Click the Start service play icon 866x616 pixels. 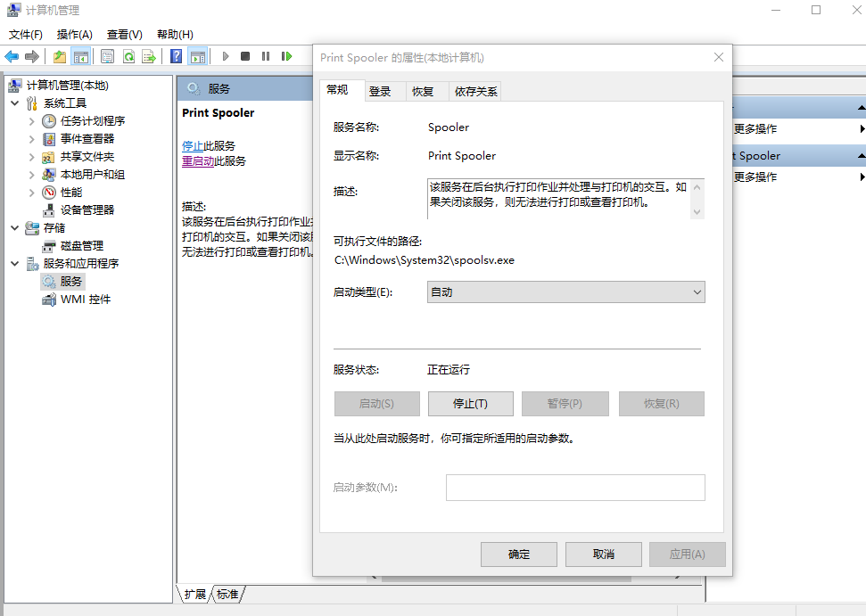coord(226,56)
